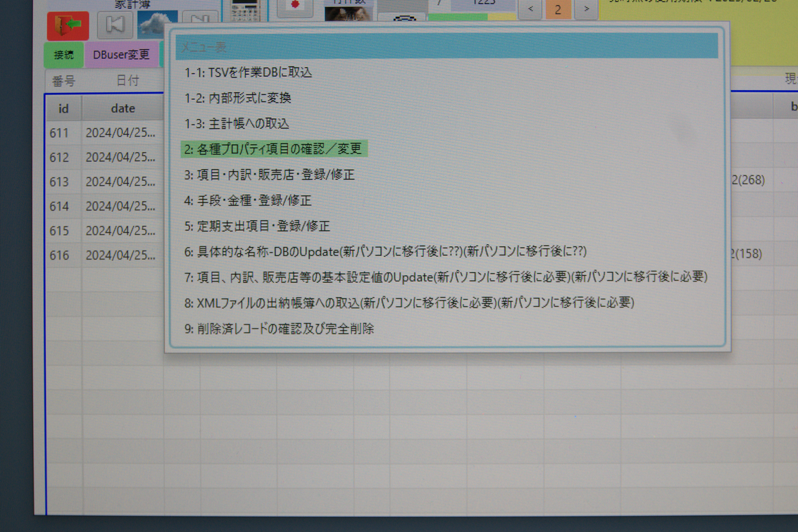Click the red exit door icon

(x=68, y=26)
